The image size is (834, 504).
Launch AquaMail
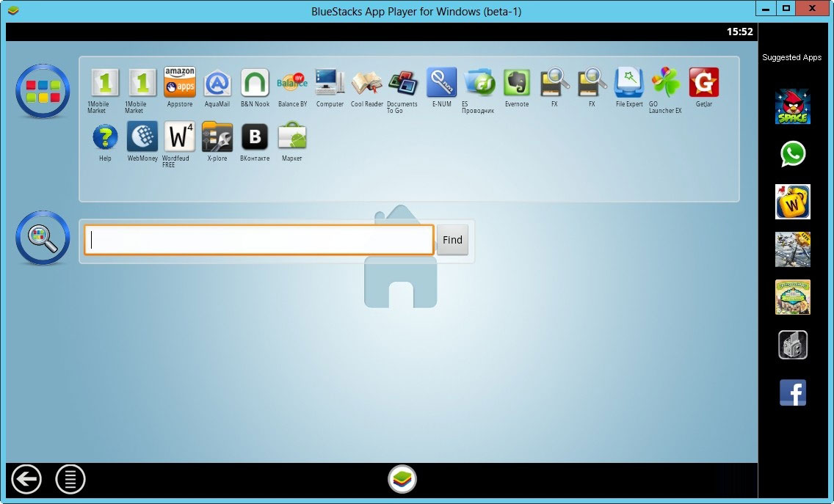[217, 82]
